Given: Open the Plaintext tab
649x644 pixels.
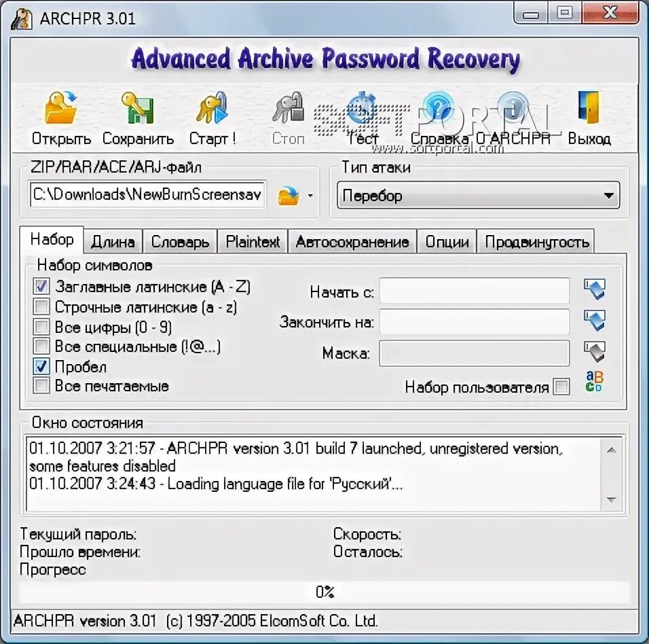Looking at the screenshot, I should [253, 241].
